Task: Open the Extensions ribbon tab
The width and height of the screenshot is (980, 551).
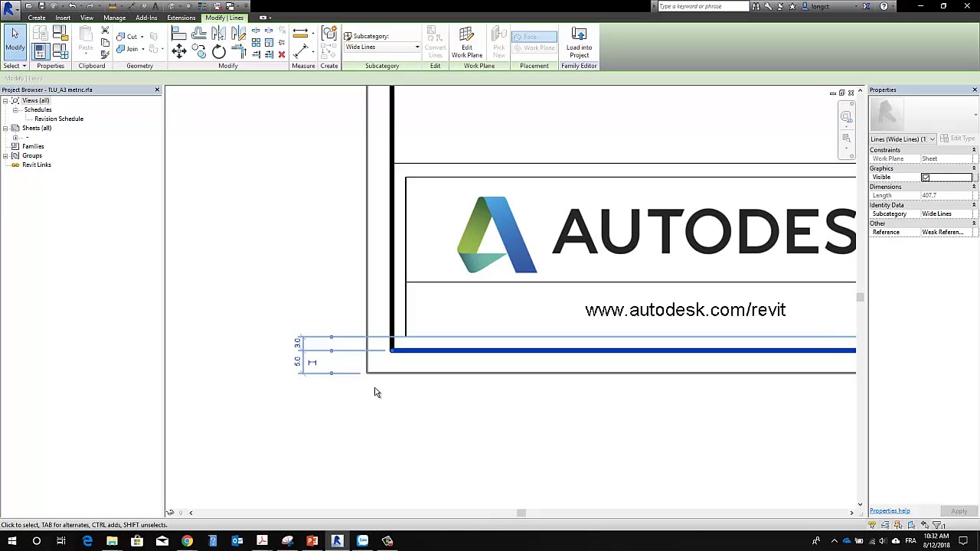Action: tap(181, 18)
